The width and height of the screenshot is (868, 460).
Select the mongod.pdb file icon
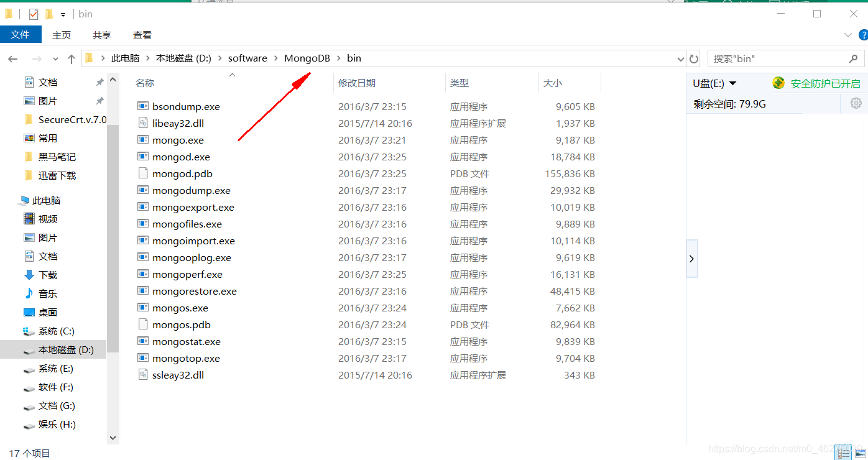point(143,173)
